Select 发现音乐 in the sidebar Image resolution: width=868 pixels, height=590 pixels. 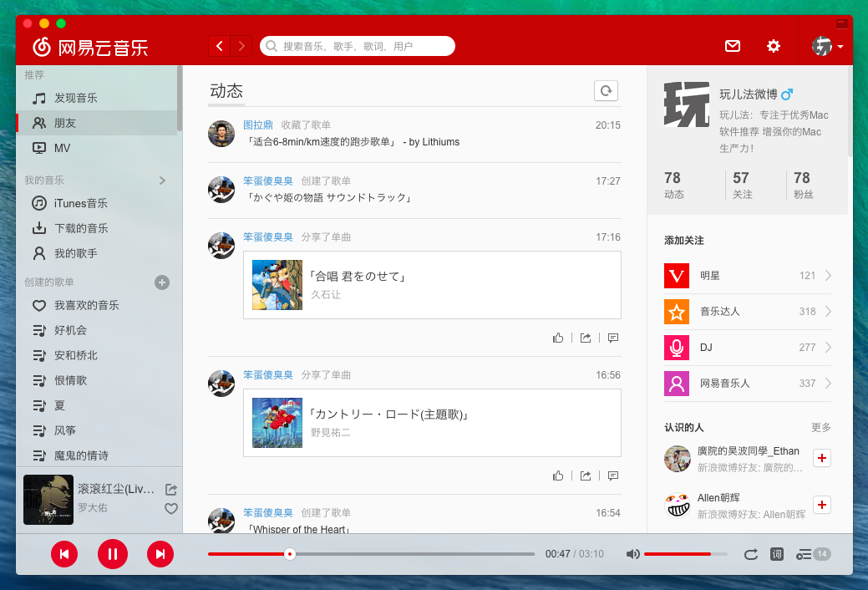(75, 98)
